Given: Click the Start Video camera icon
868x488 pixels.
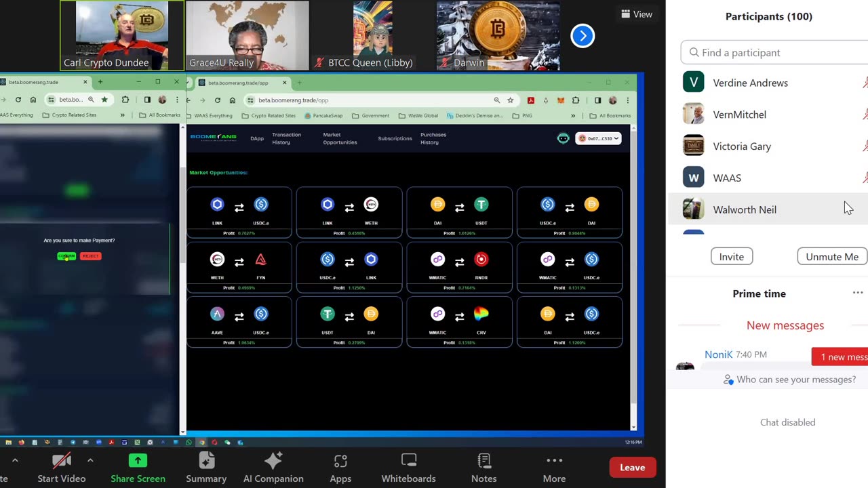Looking at the screenshot, I should (62, 461).
